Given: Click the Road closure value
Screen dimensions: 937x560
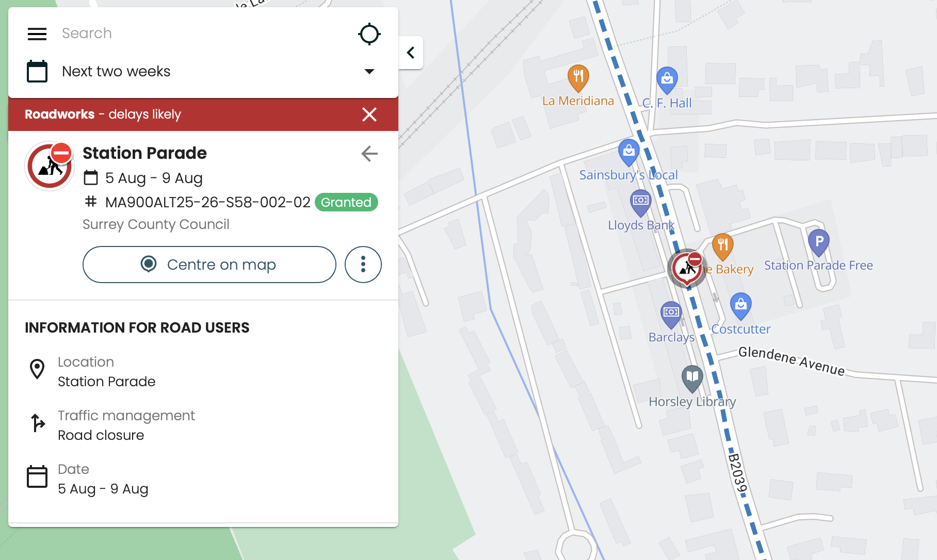Looking at the screenshot, I should click(x=101, y=435).
